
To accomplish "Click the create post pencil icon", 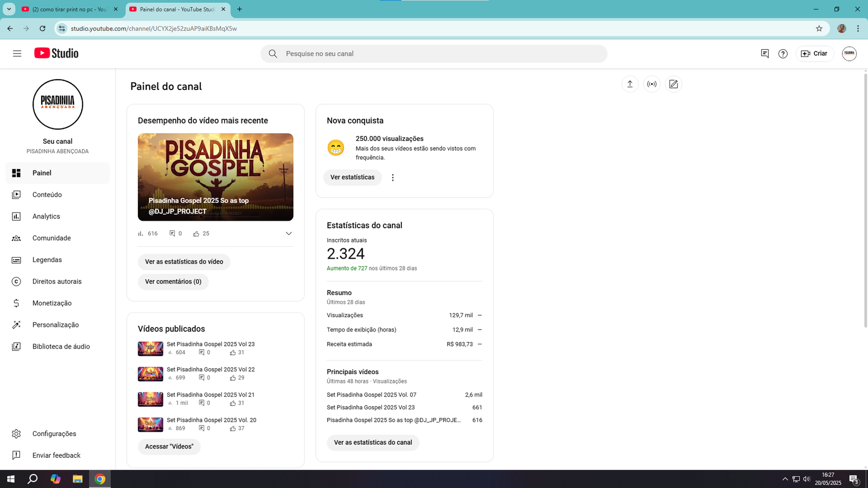I will coord(673,84).
